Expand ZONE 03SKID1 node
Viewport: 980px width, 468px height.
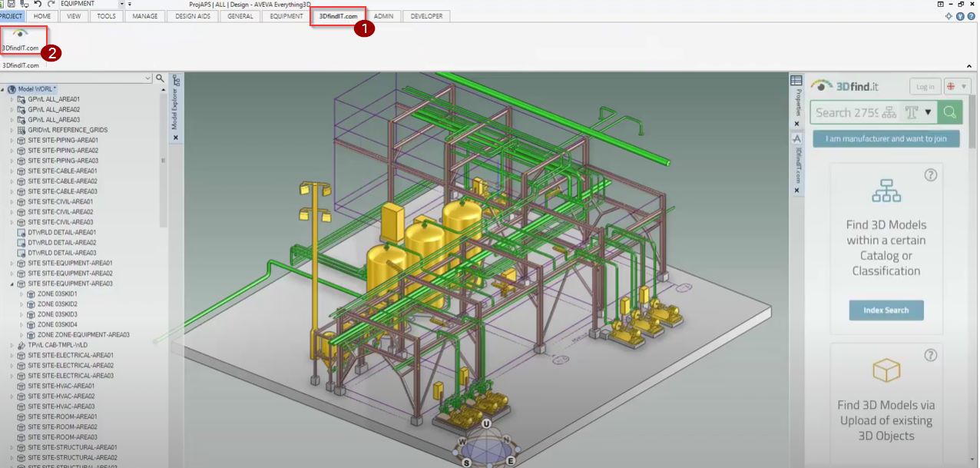coord(22,294)
